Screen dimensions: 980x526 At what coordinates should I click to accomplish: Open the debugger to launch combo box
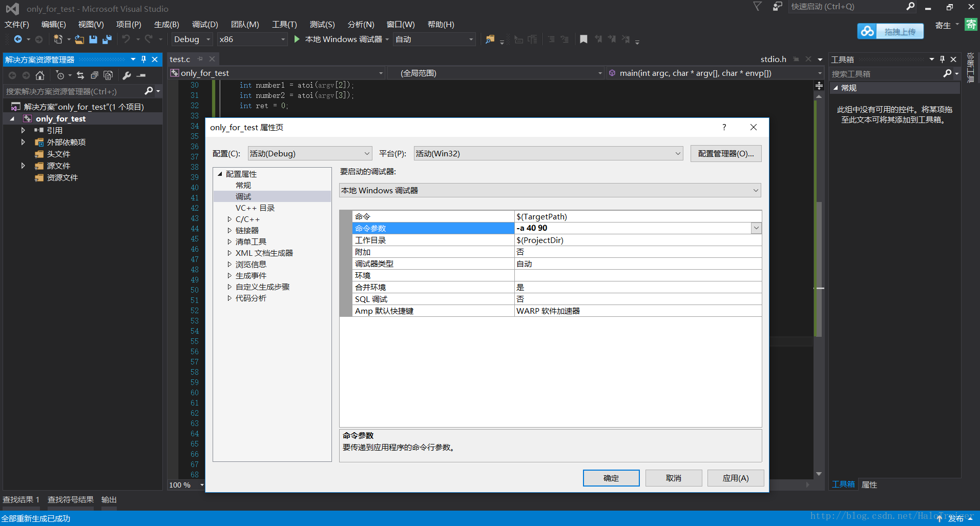coord(550,190)
